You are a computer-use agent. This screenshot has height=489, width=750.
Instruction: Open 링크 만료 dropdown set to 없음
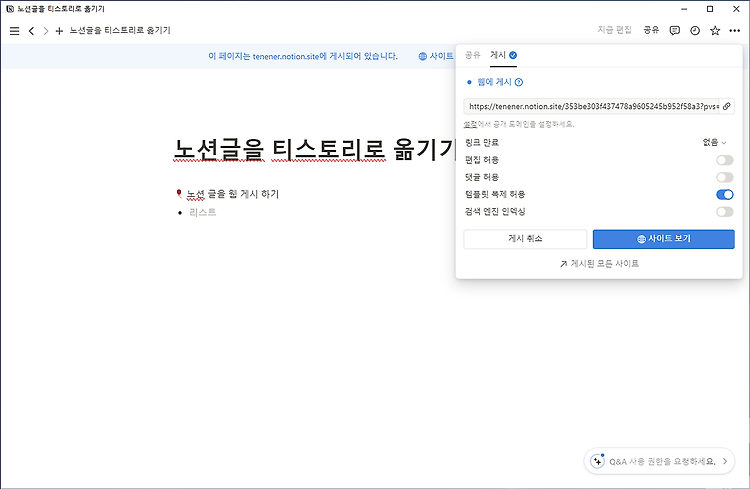pos(715,143)
